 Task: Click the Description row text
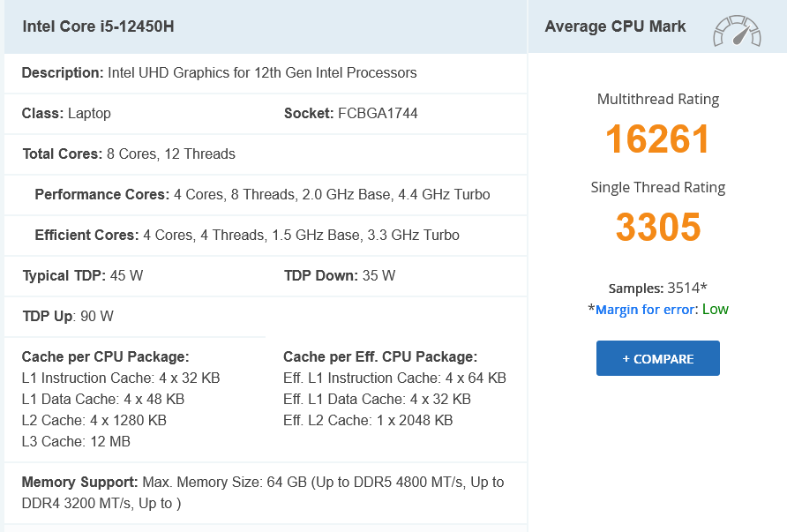[219, 72]
